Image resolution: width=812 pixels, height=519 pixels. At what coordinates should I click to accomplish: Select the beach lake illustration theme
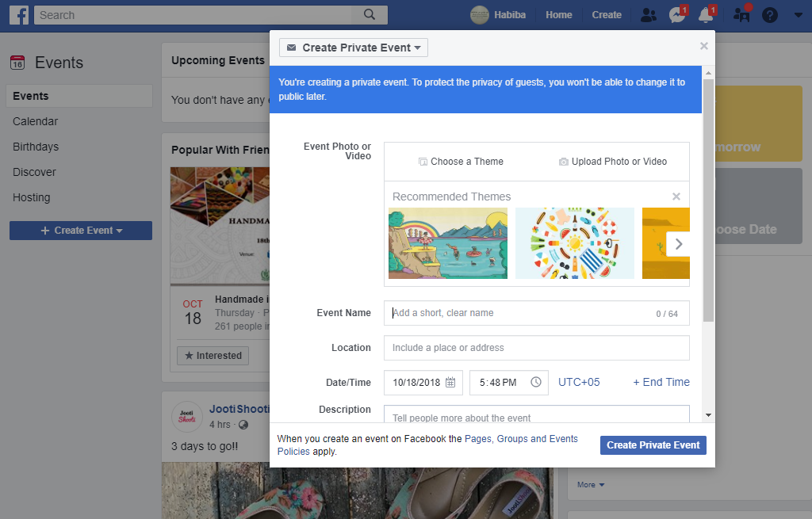[x=448, y=243]
